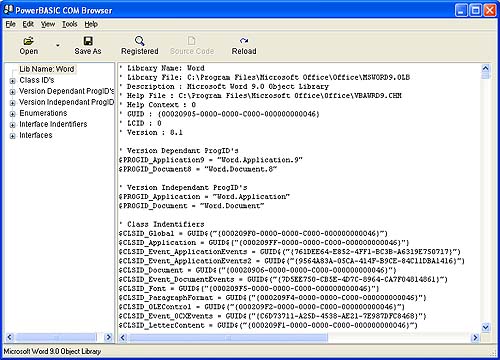Click the Help Context : 0 line
500x360 pixels.
pyautogui.click(x=158, y=105)
